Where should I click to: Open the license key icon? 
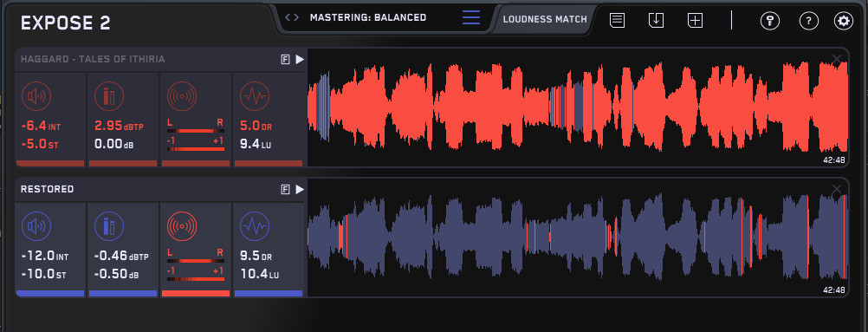[769, 21]
